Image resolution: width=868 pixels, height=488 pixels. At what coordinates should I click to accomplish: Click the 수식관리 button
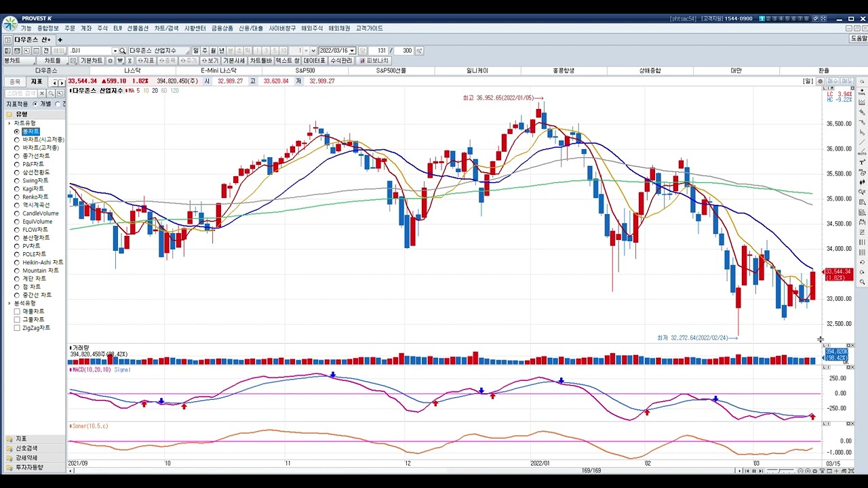pyautogui.click(x=341, y=60)
